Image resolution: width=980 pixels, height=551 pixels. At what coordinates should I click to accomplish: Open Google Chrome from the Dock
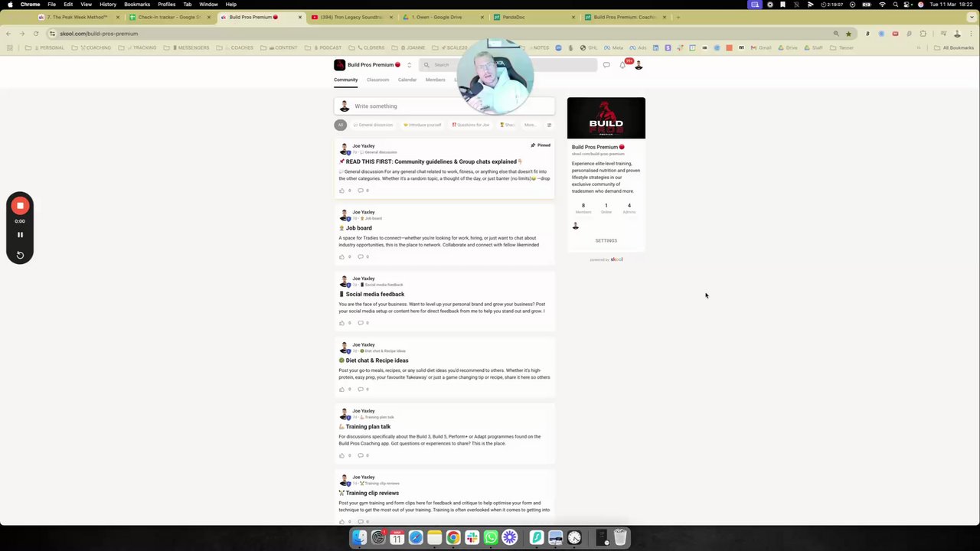point(453,538)
